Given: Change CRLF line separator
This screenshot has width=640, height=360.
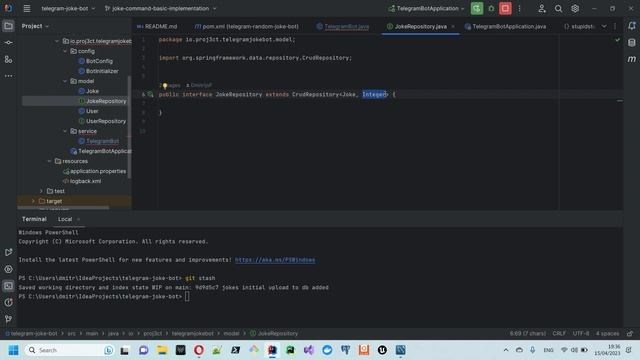Looking at the screenshot, I should click(559, 333).
